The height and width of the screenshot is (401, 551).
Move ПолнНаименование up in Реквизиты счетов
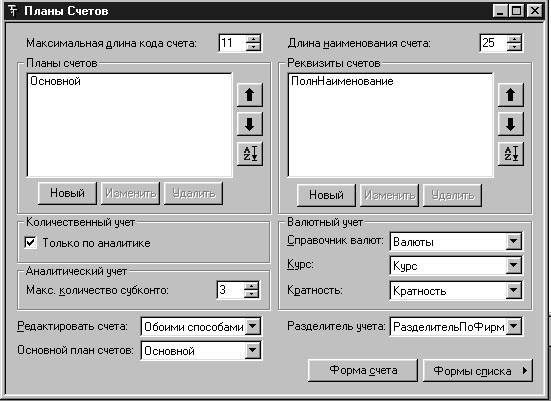[x=511, y=95]
